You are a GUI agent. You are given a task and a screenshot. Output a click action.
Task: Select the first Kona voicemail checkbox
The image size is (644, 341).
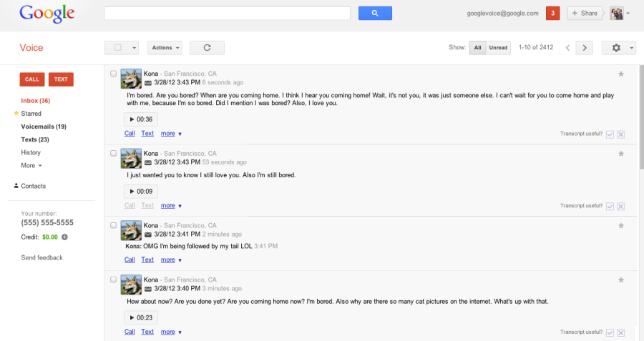coord(114,74)
